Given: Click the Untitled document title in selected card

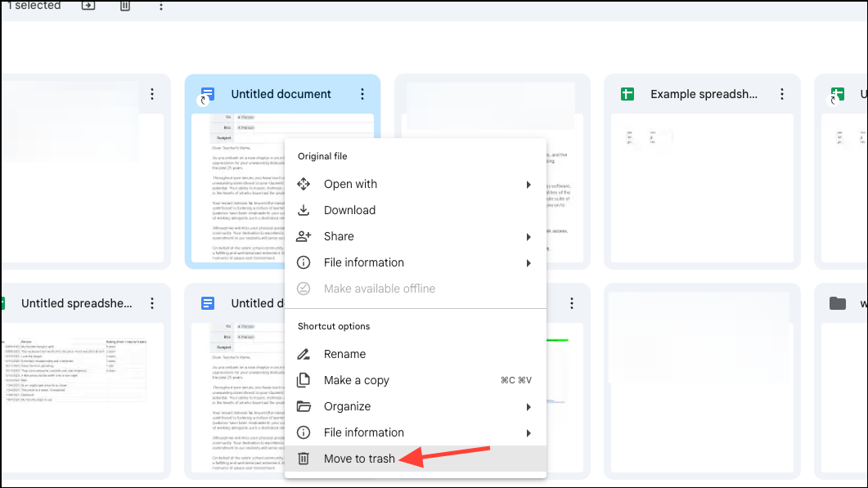Looking at the screenshot, I should (x=281, y=94).
